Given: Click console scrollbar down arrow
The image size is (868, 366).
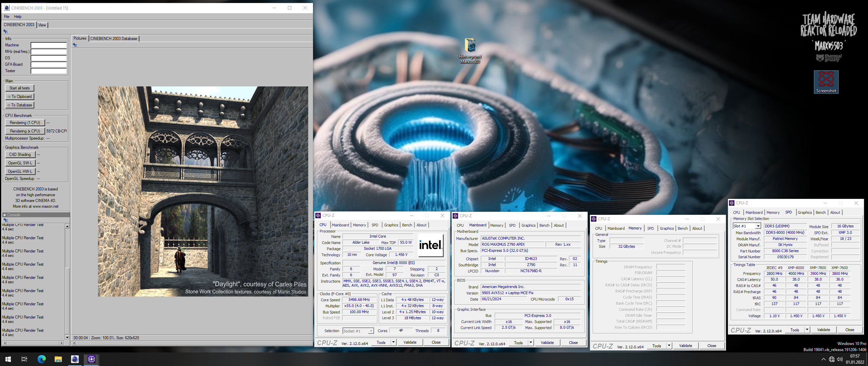Looking at the screenshot, I should pyautogui.click(x=67, y=337).
